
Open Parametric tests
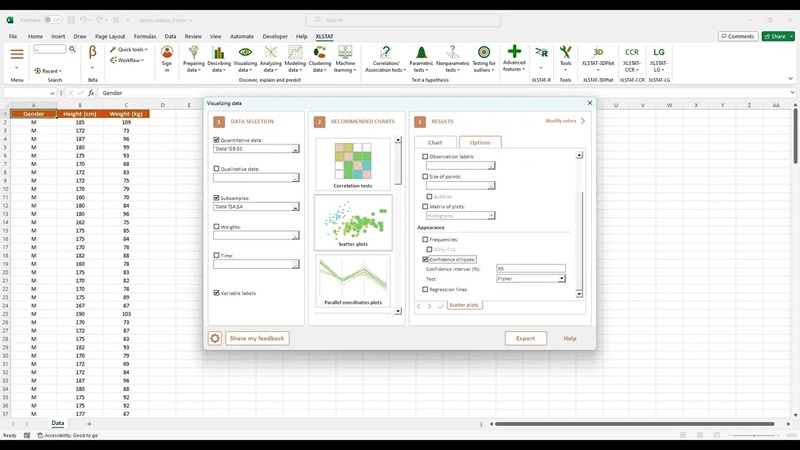(x=421, y=59)
